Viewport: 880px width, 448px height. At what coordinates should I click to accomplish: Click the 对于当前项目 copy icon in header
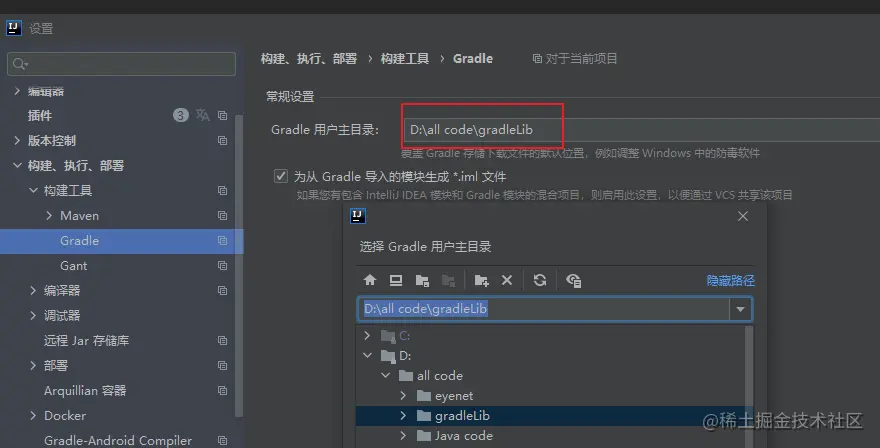537,58
